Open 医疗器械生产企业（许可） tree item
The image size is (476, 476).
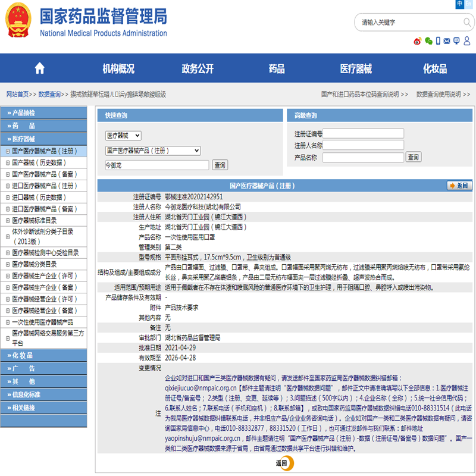[x=45, y=276]
